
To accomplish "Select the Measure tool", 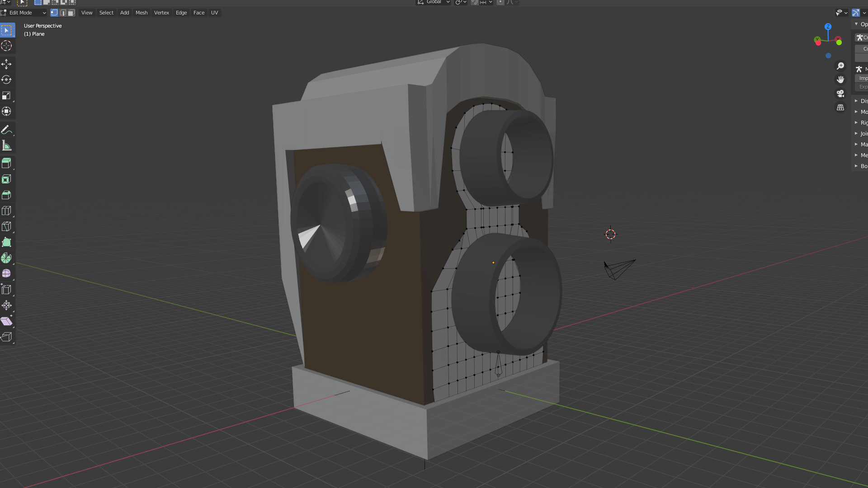I will click(7, 145).
